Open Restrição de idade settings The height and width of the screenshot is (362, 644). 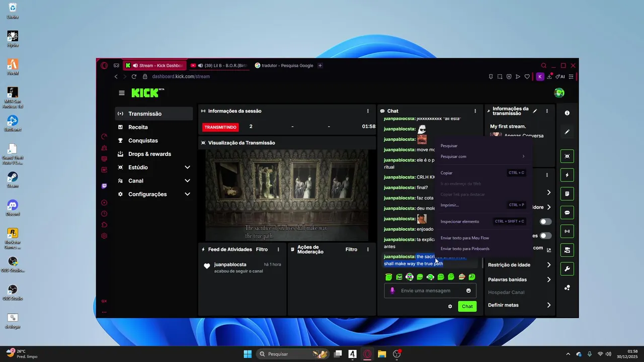(x=519, y=265)
